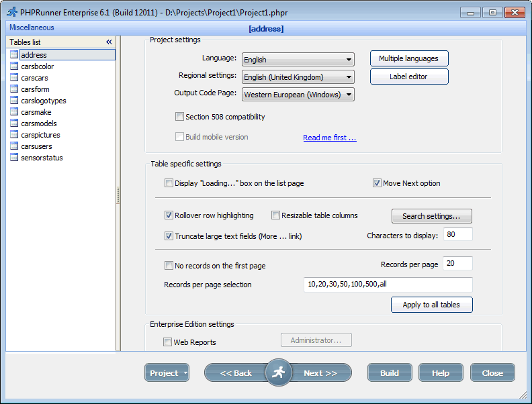This screenshot has width=532, height=404.
Task: Click Apply to all tables
Action: 431,305
